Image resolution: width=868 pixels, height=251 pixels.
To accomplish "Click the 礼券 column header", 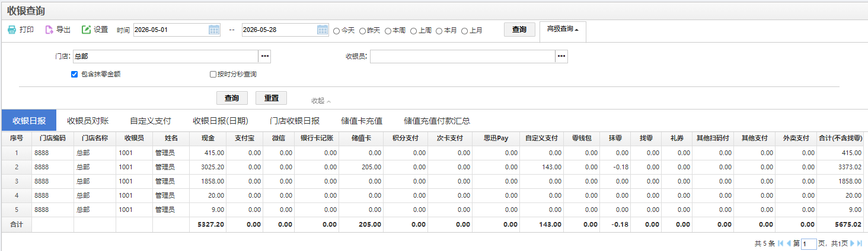I will click(676, 138).
